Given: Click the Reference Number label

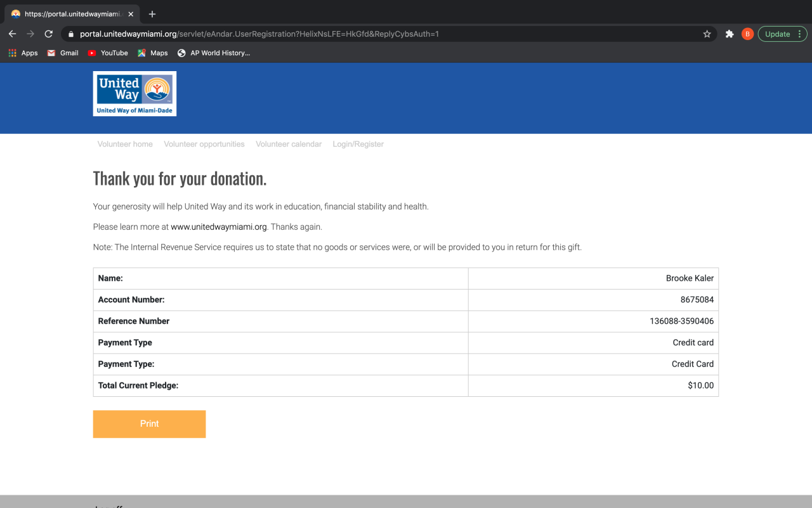Looking at the screenshot, I should pyautogui.click(x=134, y=321).
